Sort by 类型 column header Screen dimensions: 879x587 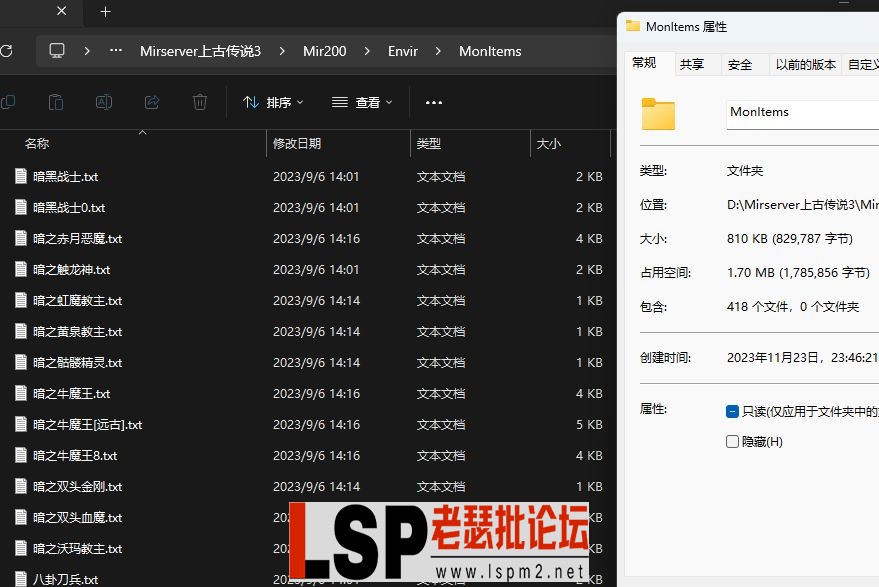pyautogui.click(x=429, y=144)
